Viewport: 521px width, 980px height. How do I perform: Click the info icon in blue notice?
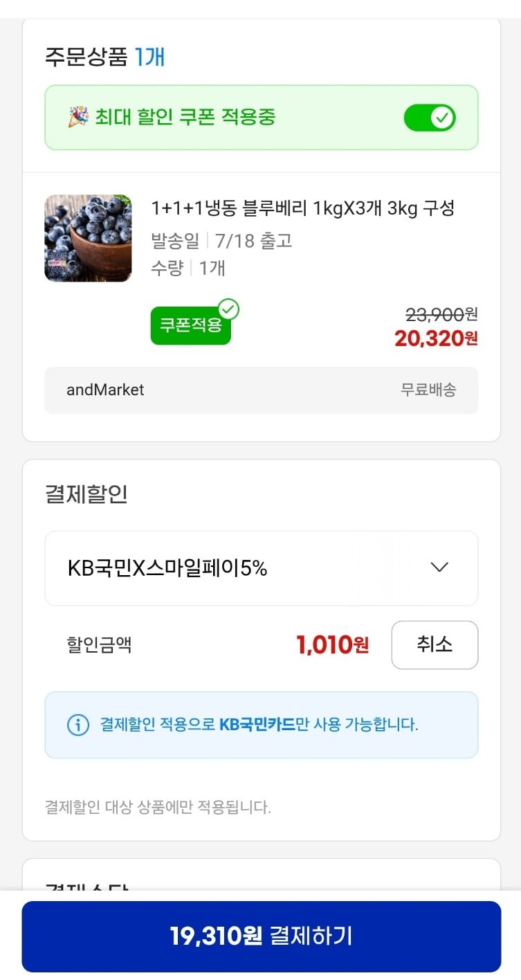click(77, 725)
